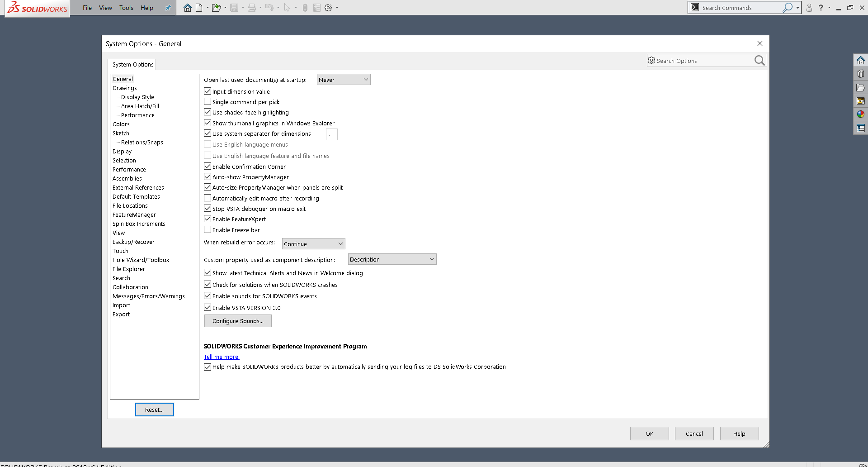
Task: Expand the New document dropdown arrow
Action: 208,8
